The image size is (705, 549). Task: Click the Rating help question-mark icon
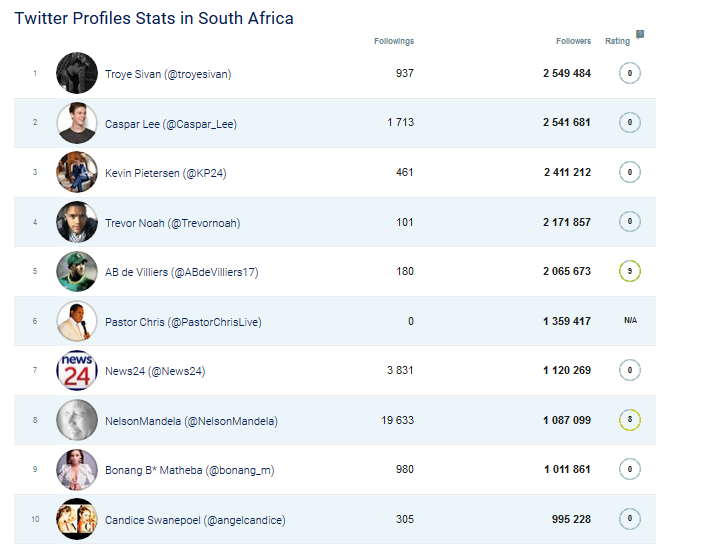(640, 34)
